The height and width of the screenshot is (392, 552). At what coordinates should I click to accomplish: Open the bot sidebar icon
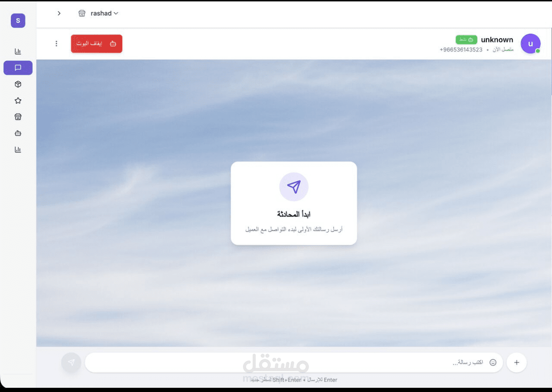point(18,133)
